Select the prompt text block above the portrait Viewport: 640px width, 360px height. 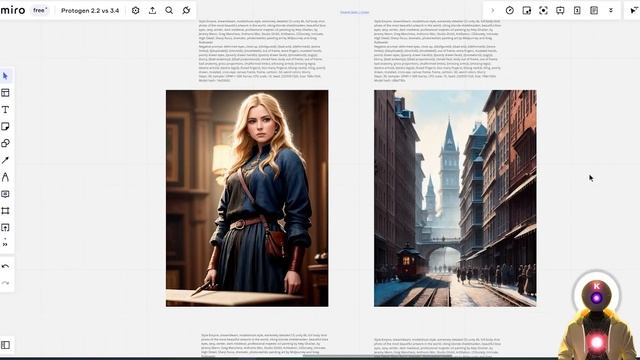coord(262,51)
